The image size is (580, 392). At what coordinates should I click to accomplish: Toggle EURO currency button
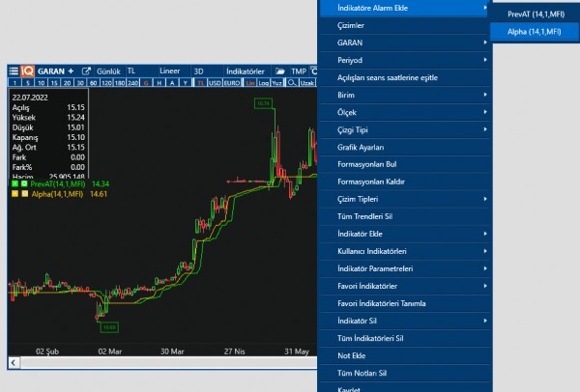click(232, 83)
